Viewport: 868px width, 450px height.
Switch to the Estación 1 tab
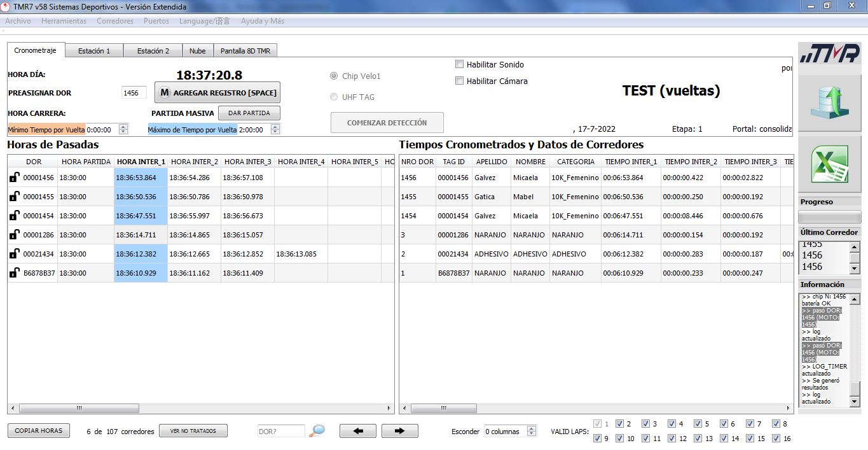(94, 51)
